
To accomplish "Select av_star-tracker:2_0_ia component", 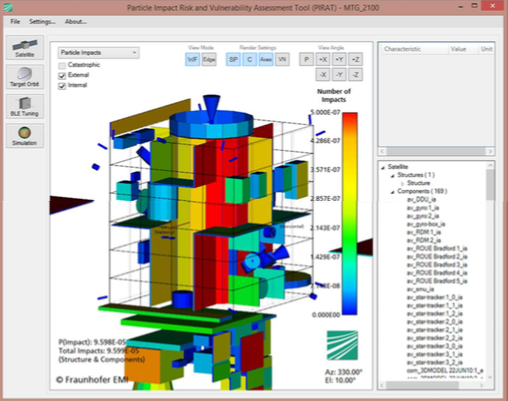I will [x=434, y=322].
